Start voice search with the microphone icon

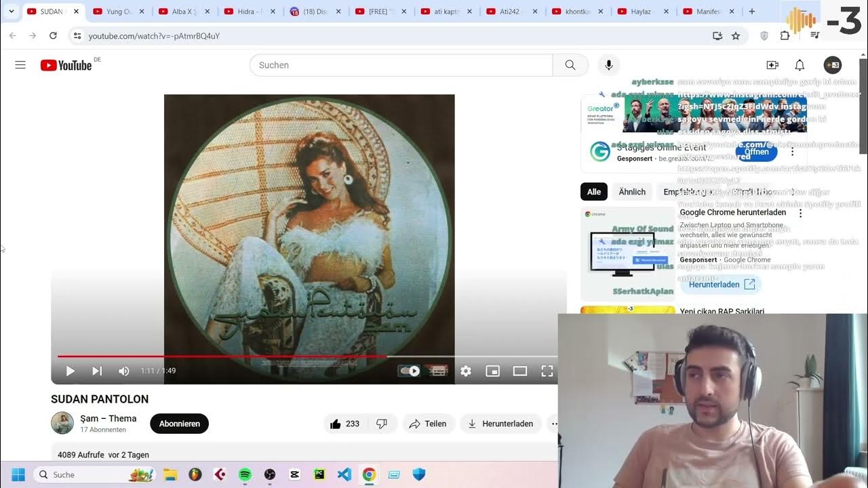609,65
